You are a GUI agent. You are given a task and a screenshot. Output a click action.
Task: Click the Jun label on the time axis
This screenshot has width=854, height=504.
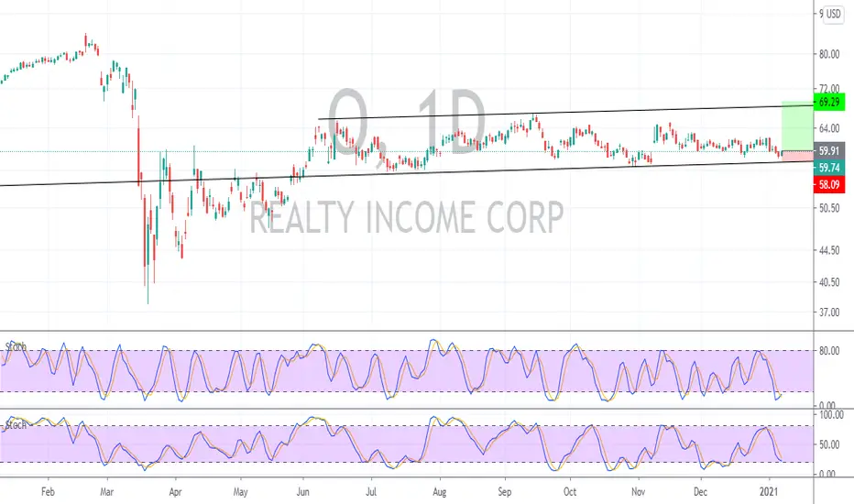(302, 491)
